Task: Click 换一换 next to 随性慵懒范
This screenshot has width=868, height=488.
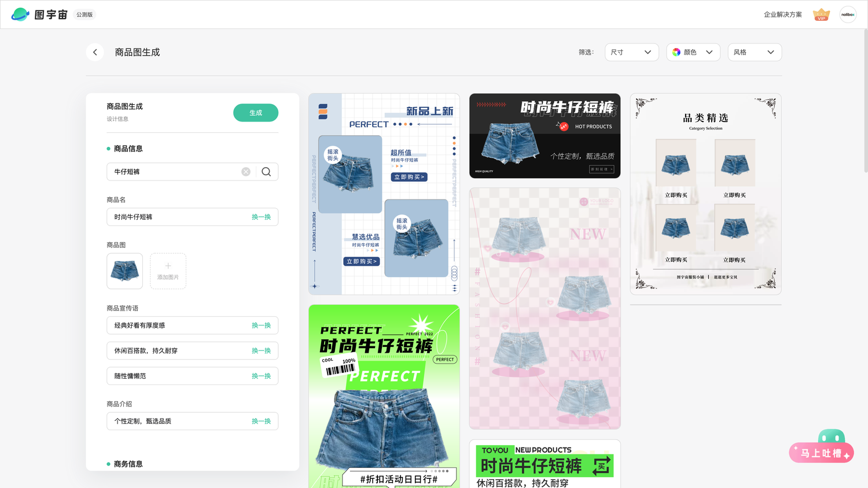Action: click(x=261, y=376)
